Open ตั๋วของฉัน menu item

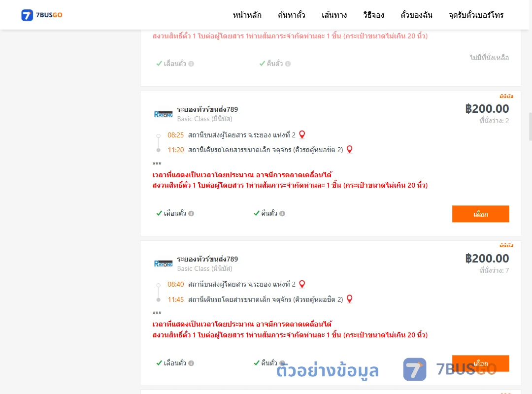[416, 15]
